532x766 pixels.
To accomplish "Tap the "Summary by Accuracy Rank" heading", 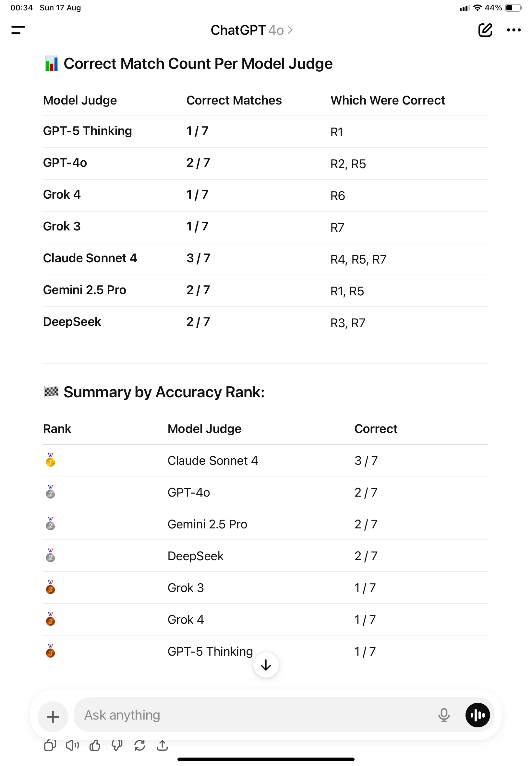I will (164, 392).
